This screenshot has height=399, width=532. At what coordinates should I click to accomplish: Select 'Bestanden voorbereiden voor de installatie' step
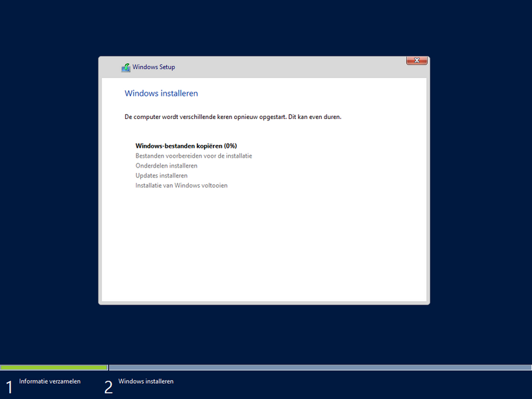coord(194,156)
